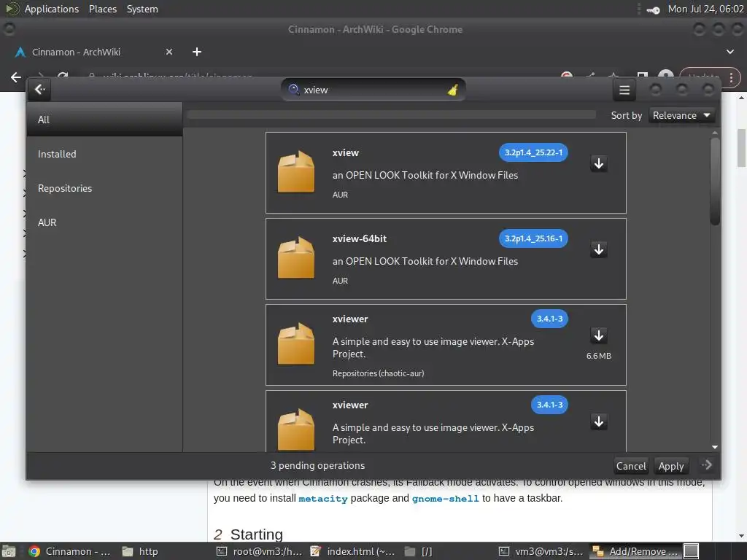This screenshot has height=560, width=747.
Task: Apply pending operations
Action: [671, 466]
